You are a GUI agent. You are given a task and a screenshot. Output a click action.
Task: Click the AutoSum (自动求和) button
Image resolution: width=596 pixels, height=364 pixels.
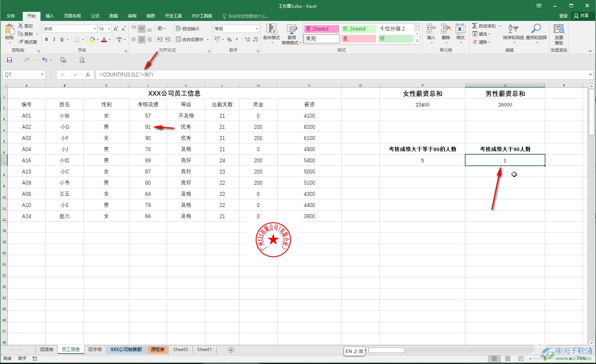pos(484,26)
